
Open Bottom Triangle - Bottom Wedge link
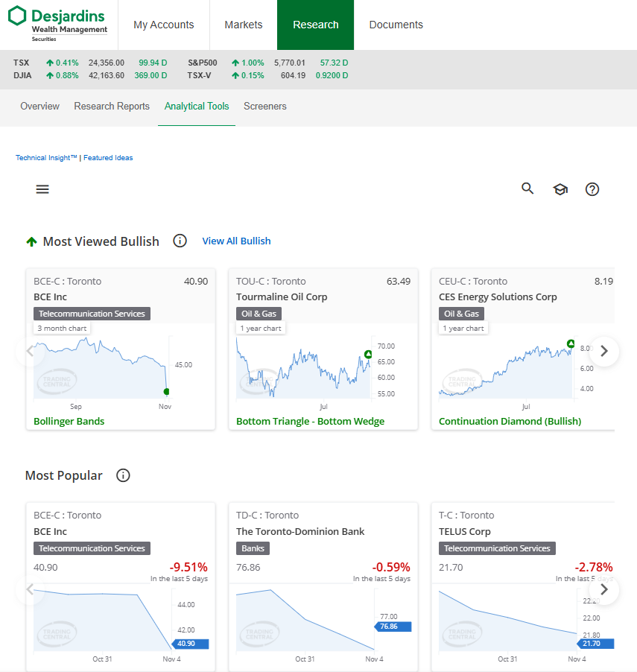click(x=311, y=421)
